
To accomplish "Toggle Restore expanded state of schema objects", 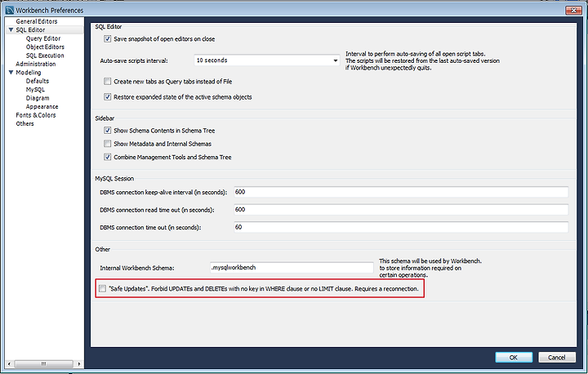I will (107, 97).
